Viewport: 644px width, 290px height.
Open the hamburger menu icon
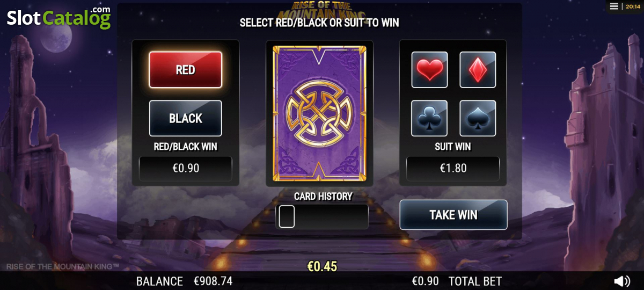click(614, 6)
